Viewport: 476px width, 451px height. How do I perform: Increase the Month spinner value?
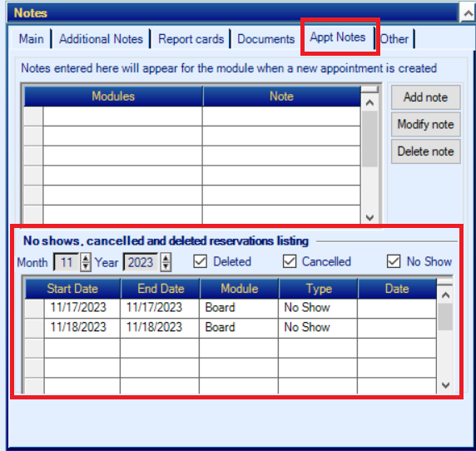(86, 258)
